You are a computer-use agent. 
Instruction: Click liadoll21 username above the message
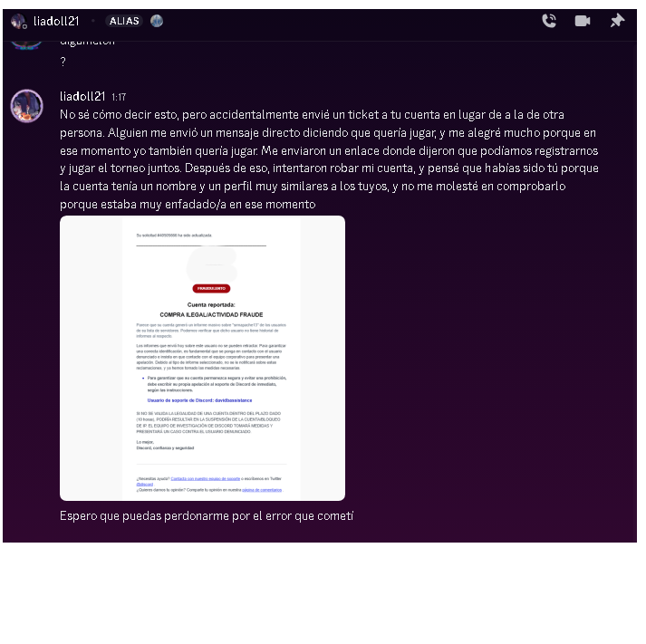(x=82, y=96)
